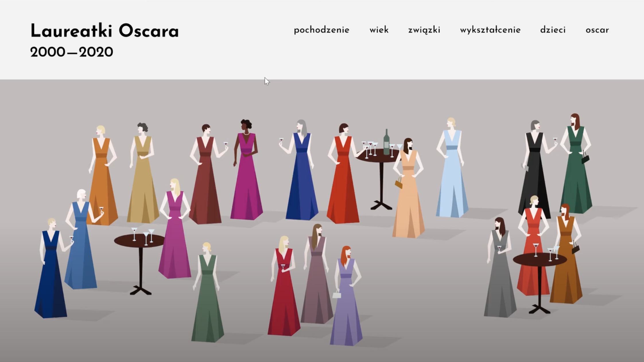The image size is (644, 362).
Task: Select the woman in the orange dress
Action: pyautogui.click(x=102, y=175)
